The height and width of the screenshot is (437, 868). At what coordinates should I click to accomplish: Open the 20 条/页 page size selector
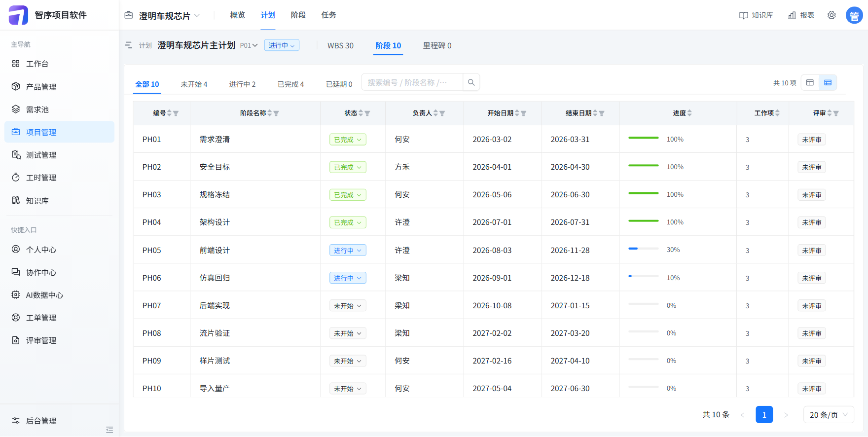829,415
